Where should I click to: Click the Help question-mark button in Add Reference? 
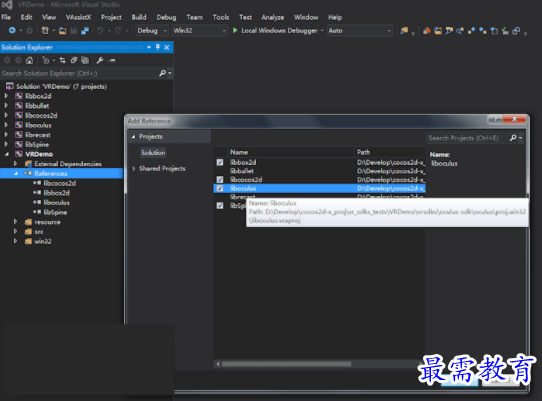495,119
